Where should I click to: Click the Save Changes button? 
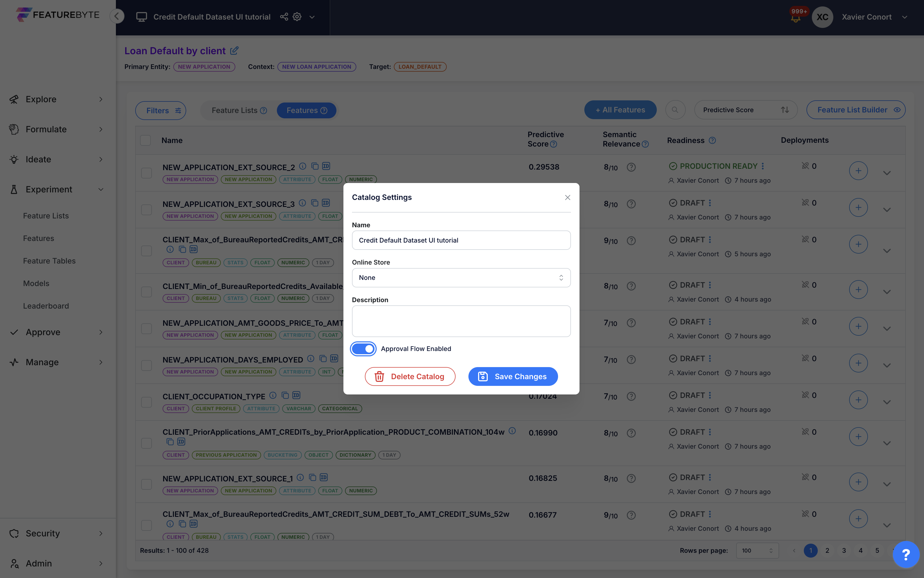[513, 376]
